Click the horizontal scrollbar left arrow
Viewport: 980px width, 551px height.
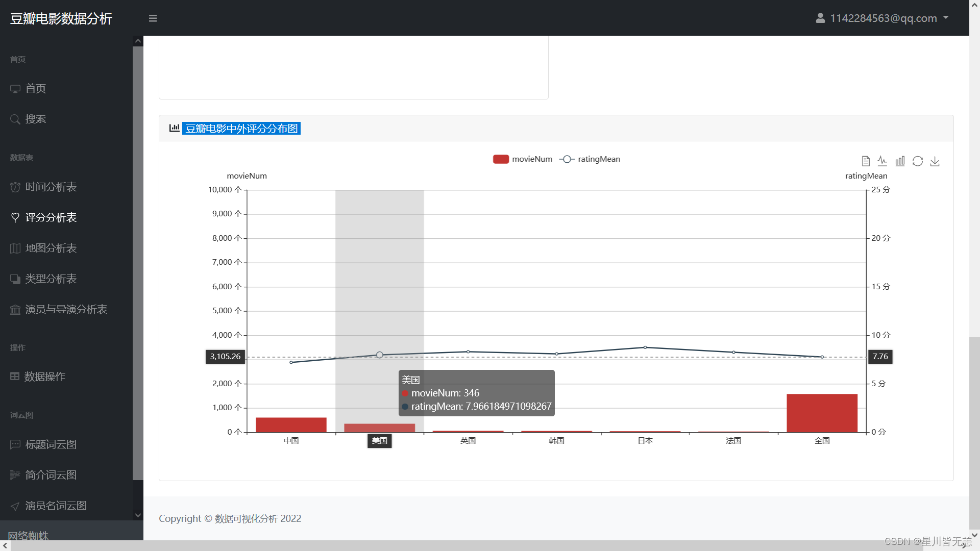5,546
